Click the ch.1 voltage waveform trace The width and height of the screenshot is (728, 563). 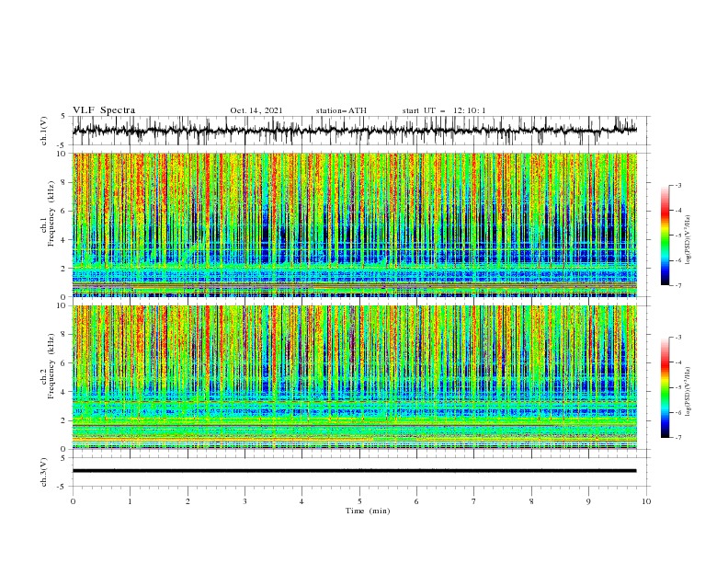(355, 131)
